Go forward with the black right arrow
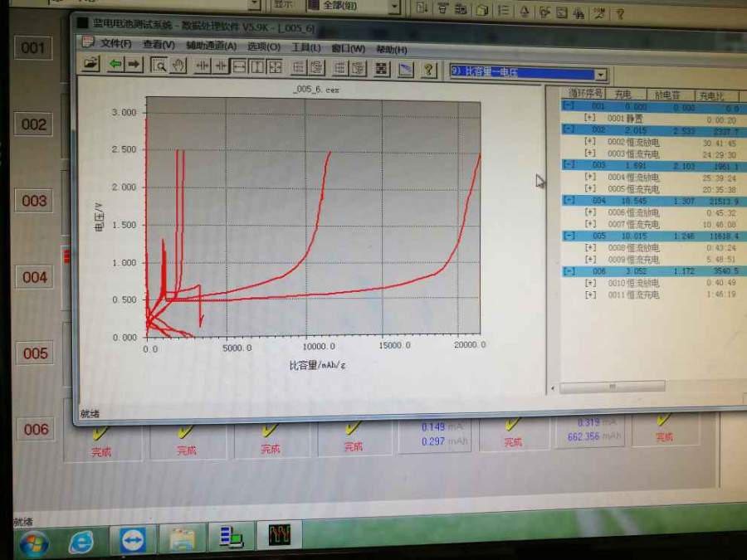This screenshot has height=560, width=747. pos(134,65)
